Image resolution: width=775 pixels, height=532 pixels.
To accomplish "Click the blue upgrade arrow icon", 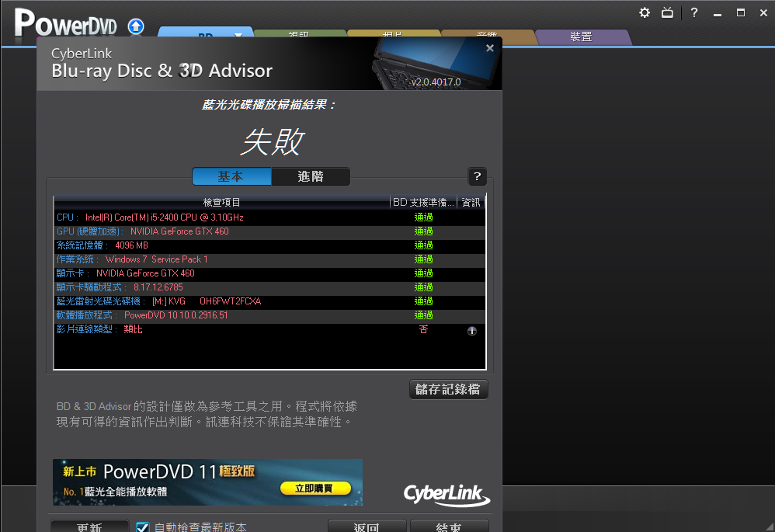I will [x=136, y=26].
